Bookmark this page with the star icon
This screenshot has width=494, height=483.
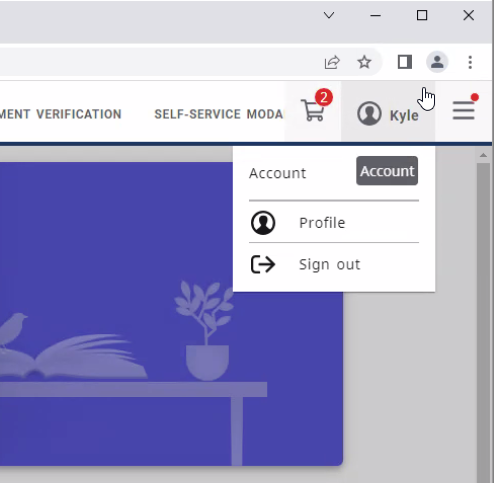[x=364, y=62]
